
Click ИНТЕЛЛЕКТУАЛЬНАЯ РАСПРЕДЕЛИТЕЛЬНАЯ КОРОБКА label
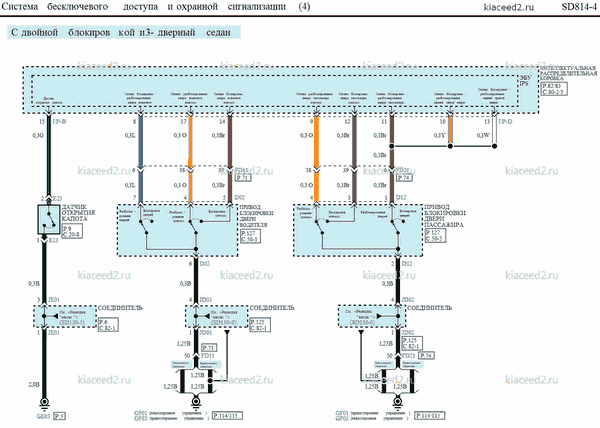pyautogui.click(x=568, y=73)
